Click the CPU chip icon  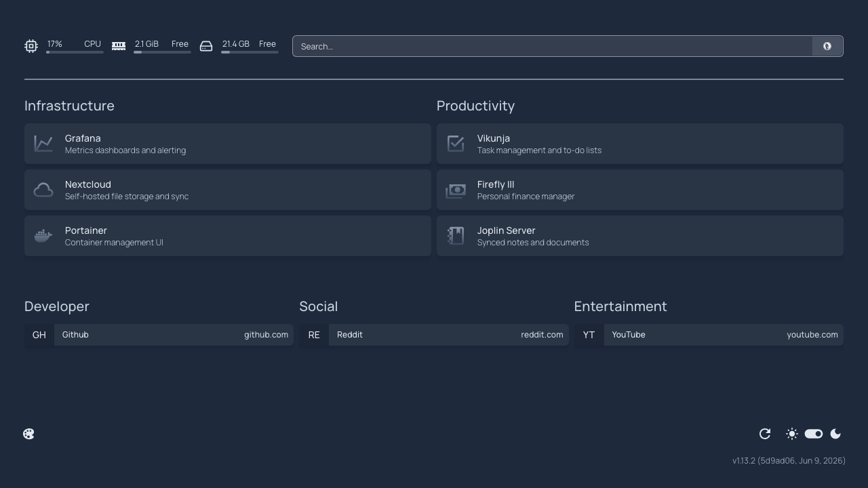tap(31, 46)
